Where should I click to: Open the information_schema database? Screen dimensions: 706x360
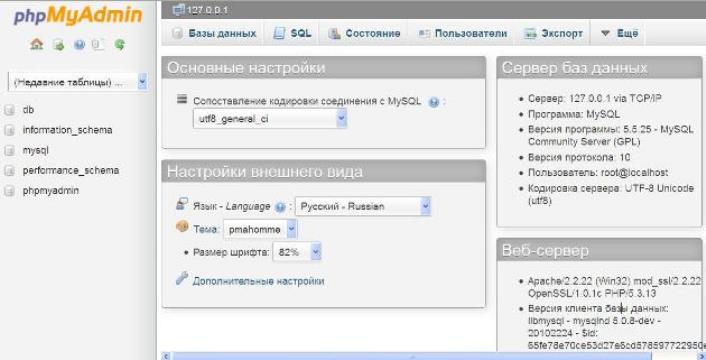[68, 130]
